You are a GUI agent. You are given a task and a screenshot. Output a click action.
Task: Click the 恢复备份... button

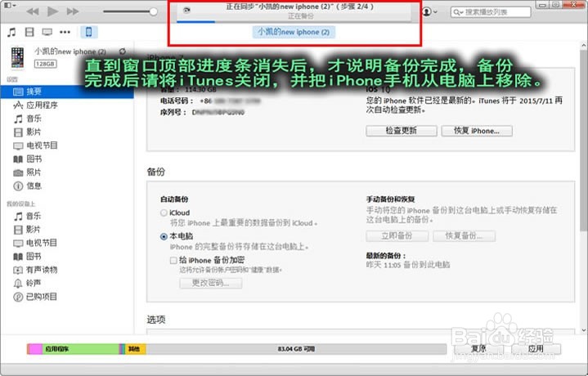coord(464,235)
